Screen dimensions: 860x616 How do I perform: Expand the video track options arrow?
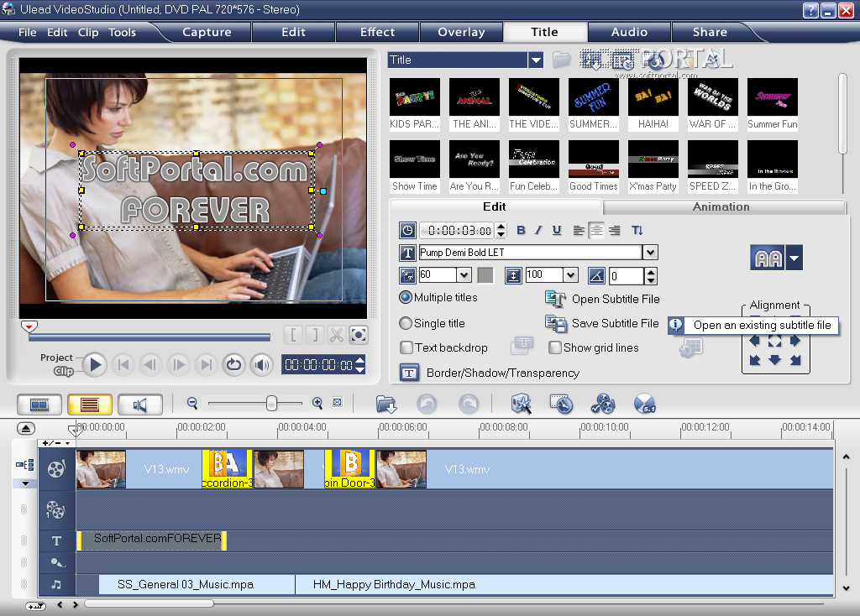pos(26,483)
